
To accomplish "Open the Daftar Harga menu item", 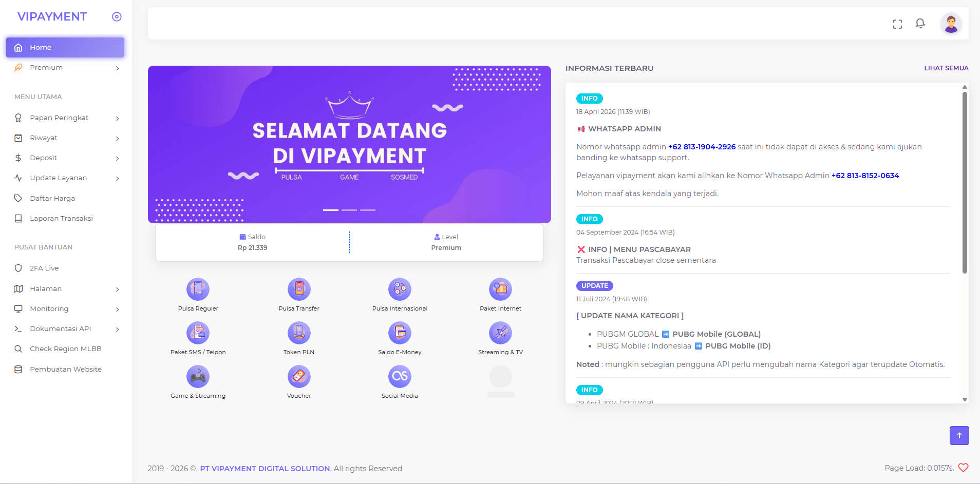I will (65, 198).
